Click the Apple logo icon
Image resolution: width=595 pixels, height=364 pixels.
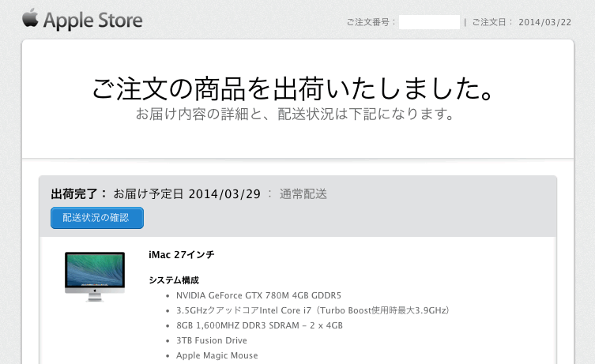[x=30, y=18]
